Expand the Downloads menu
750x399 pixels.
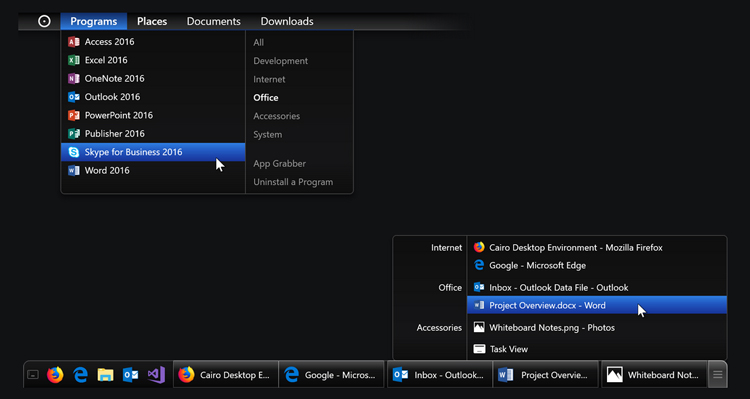[x=287, y=22]
